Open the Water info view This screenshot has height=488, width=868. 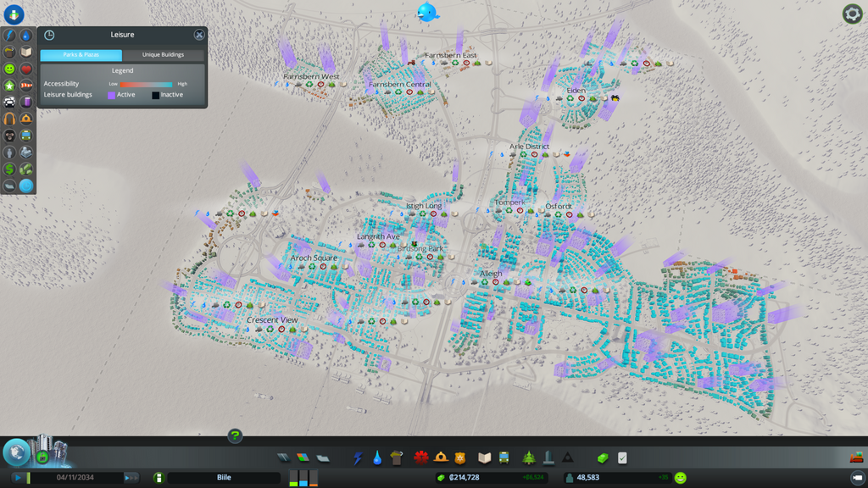tap(26, 36)
